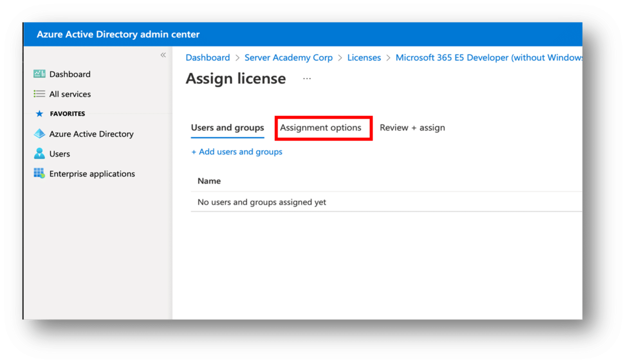Go back to Licenses via breadcrumb
The image size is (628, 364).
point(364,58)
